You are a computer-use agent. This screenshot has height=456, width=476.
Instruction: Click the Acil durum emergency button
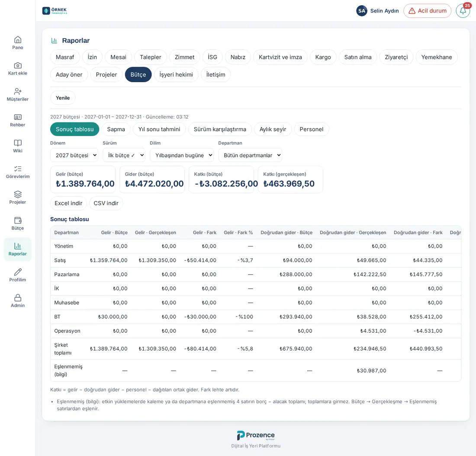[x=428, y=11]
